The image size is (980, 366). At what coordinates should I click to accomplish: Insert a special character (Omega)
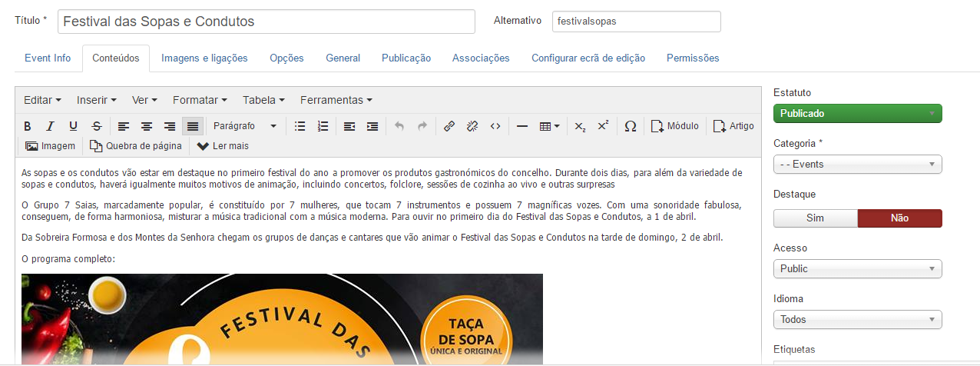point(631,126)
